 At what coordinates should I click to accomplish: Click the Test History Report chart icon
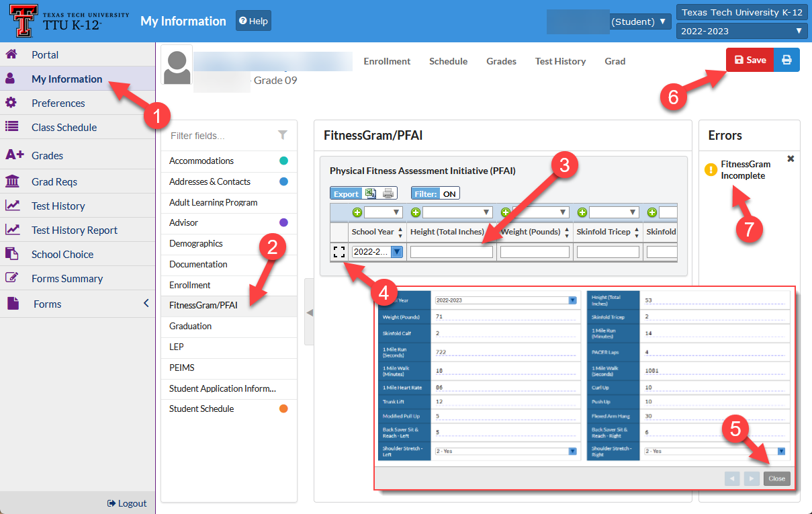(12, 230)
